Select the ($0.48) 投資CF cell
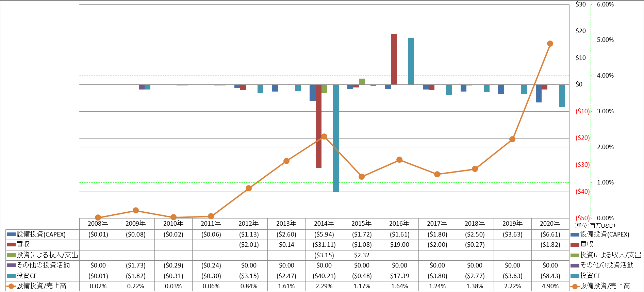This screenshot has width=644, height=292. pos(362,276)
